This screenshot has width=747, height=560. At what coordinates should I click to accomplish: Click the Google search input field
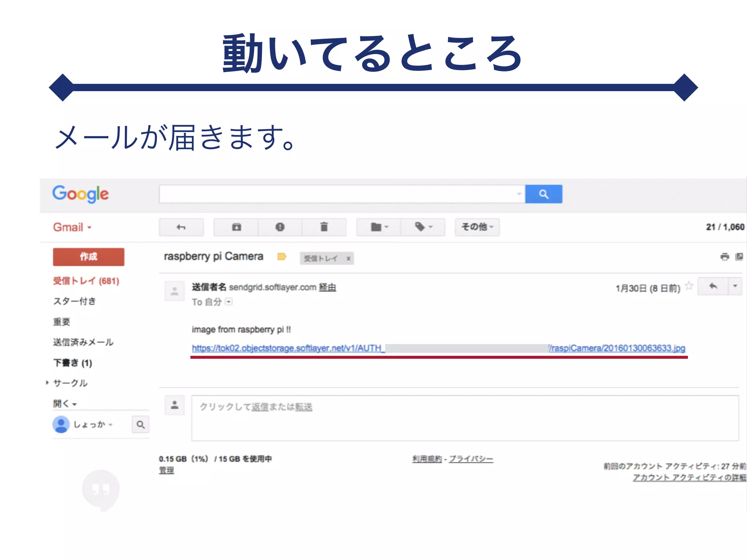tap(337, 194)
